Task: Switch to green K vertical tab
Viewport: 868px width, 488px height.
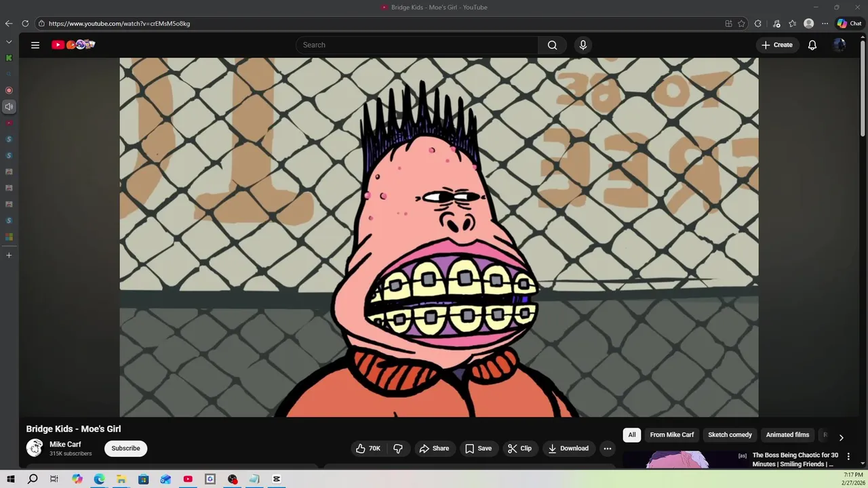Action: click(9, 58)
